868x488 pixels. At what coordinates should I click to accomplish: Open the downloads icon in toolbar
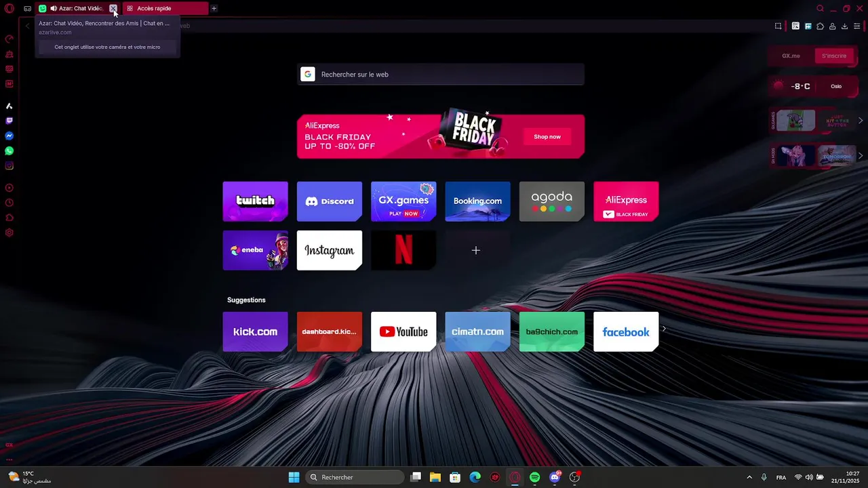844,26
